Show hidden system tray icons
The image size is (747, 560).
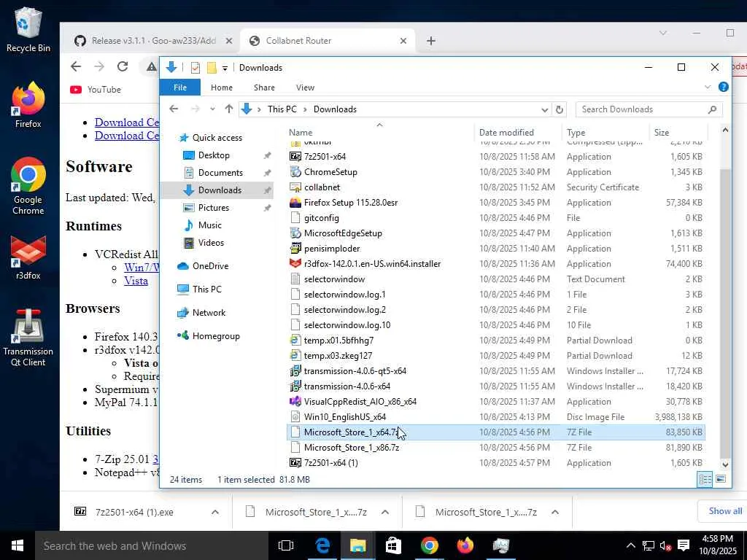pos(630,545)
